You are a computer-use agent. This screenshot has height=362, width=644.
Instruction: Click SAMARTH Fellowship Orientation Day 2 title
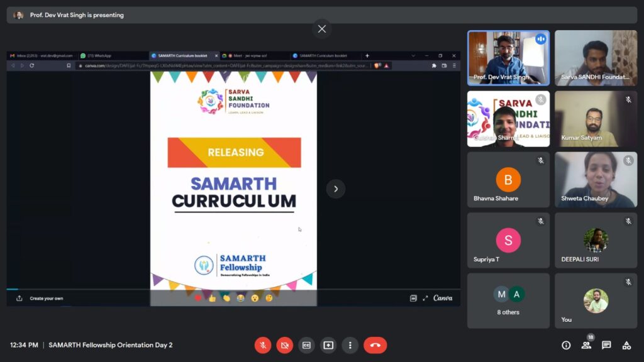click(x=111, y=345)
